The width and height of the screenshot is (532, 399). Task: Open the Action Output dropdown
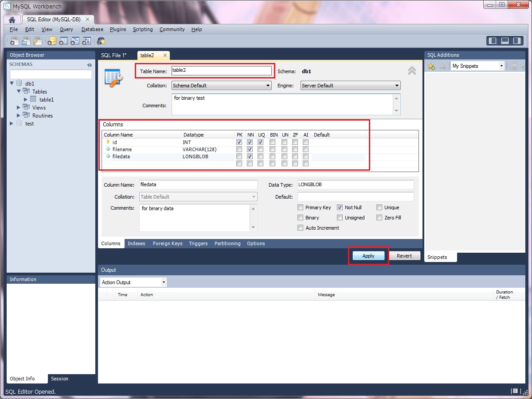(133, 282)
